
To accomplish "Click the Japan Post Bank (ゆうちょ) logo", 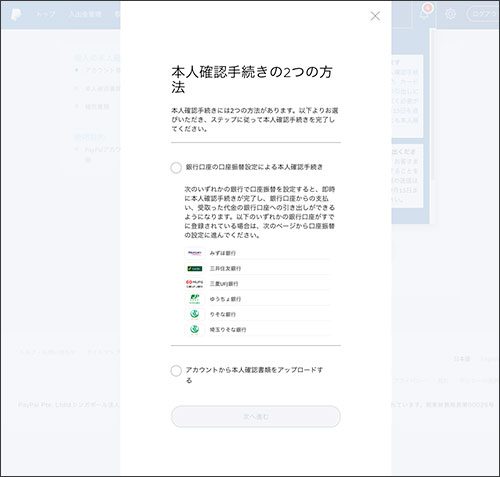I will pyautogui.click(x=195, y=299).
